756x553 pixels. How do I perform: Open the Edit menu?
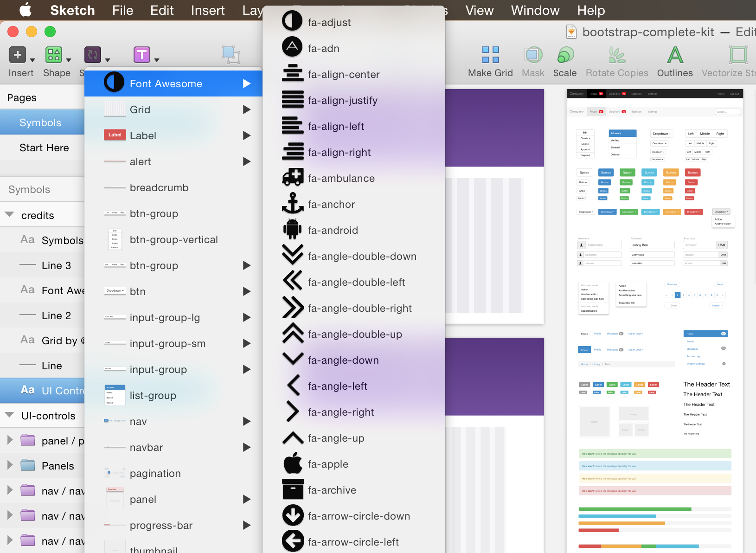tap(162, 10)
